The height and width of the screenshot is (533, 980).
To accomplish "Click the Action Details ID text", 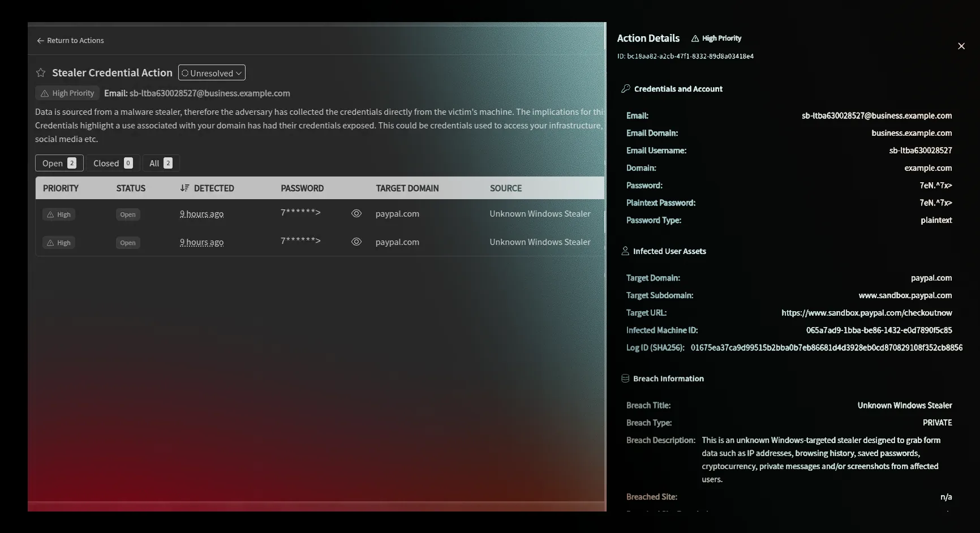I will tap(685, 57).
